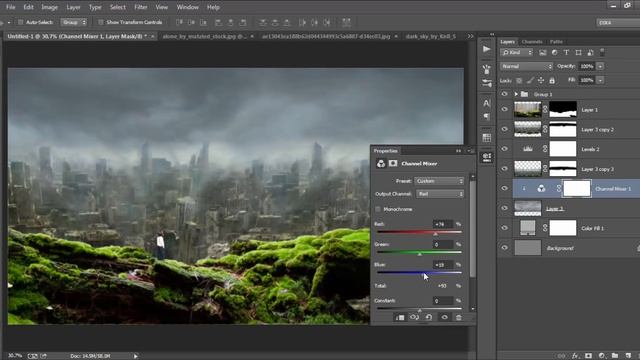Click the Red percentage input field

click(x=443, y=224)
